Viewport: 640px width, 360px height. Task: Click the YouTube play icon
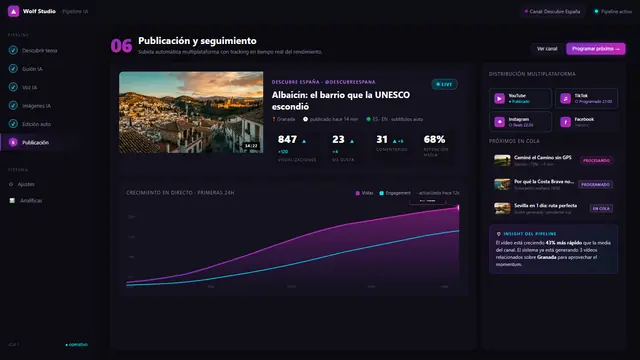click(x=499, y=98)
